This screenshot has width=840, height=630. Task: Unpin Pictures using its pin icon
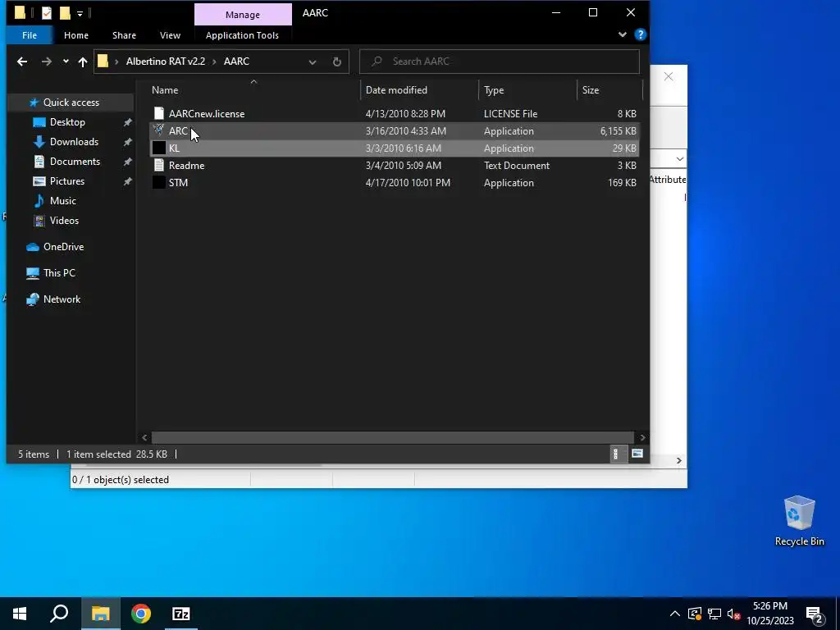[x=127, y=181]
